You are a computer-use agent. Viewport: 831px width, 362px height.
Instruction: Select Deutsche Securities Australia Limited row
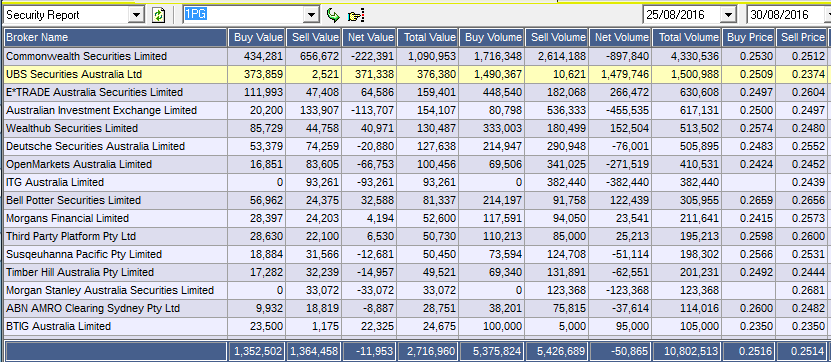coord(416,146)
